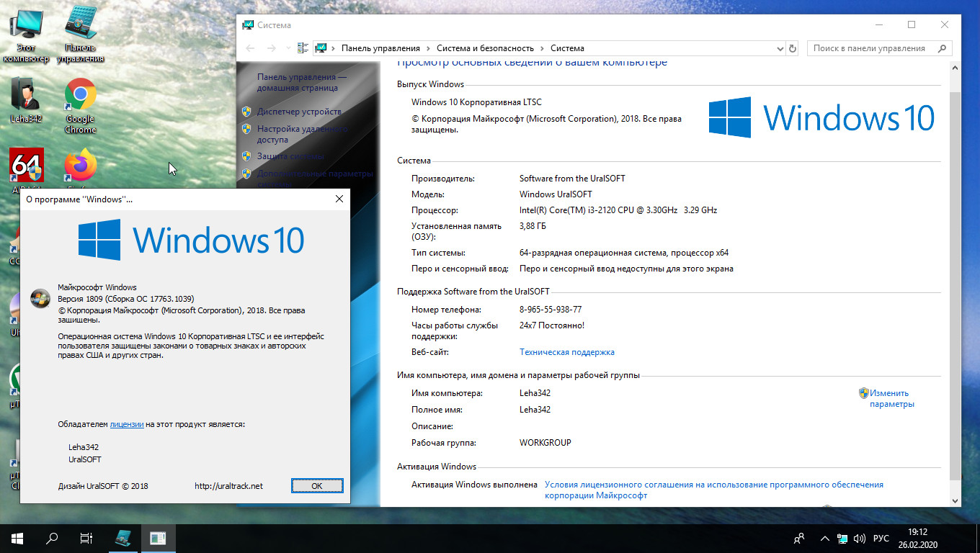The height and width of the screenshot is (553, 980).
Task: Open recent locations dropdown next to Forward
Action: [x=288, y=48]
